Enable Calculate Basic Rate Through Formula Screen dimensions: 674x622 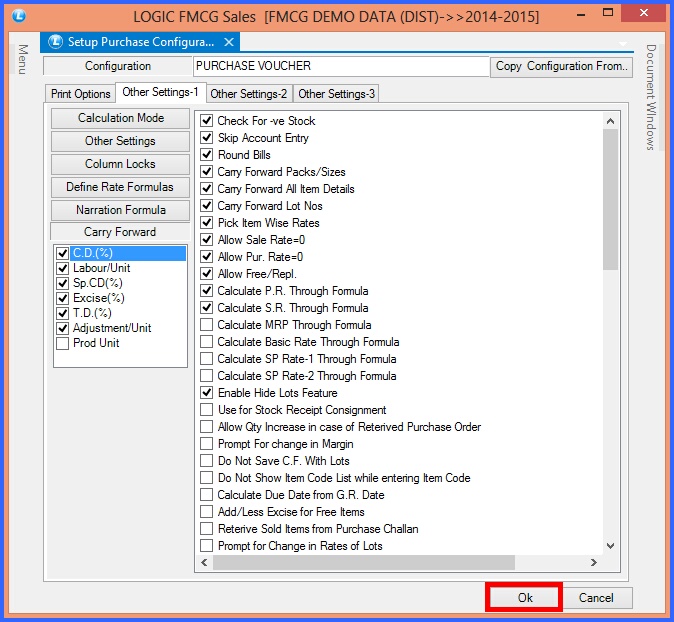[207, 342]
